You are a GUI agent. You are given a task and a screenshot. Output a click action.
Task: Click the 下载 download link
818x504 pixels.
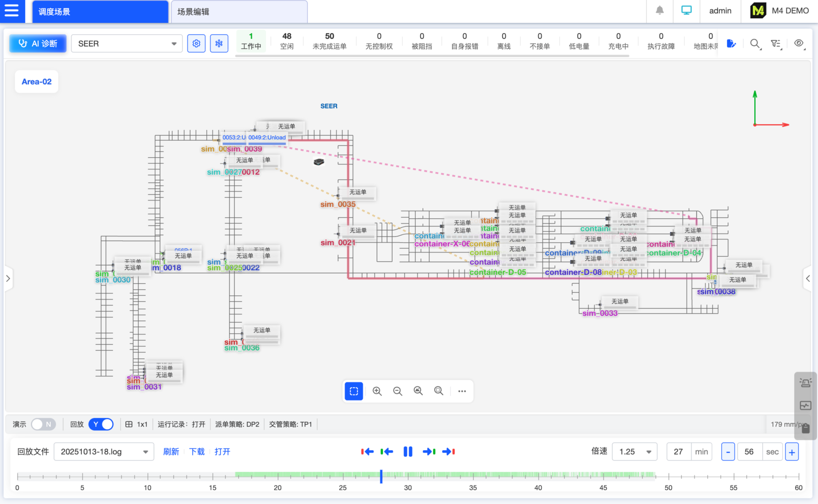point(197,452)
